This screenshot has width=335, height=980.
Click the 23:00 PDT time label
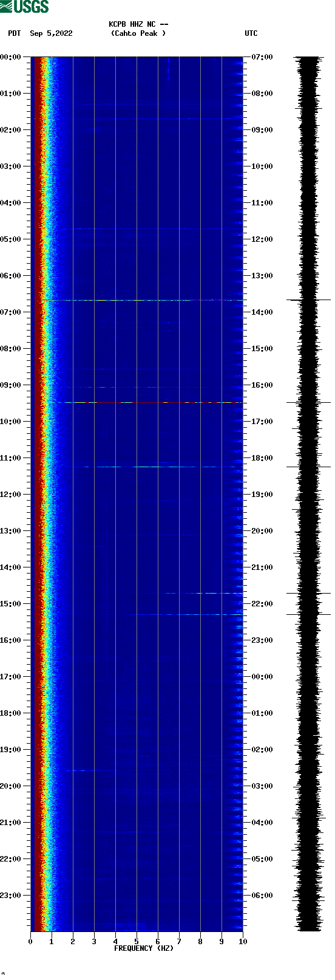coord(11,896)
